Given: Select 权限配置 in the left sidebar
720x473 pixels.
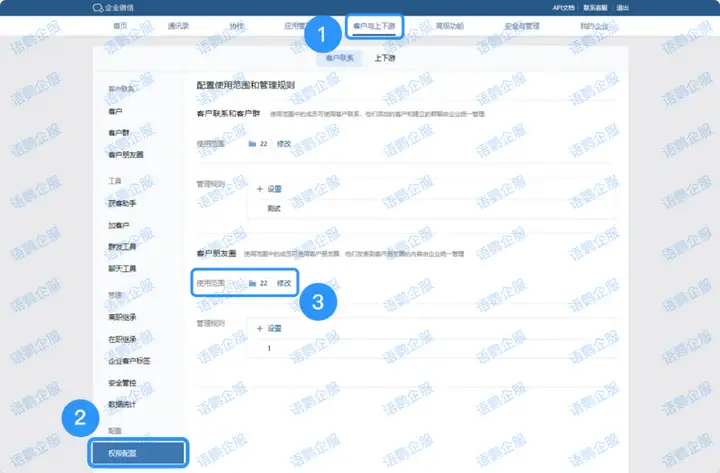Looking at the screenshot, I should click(x=138, y=453).
